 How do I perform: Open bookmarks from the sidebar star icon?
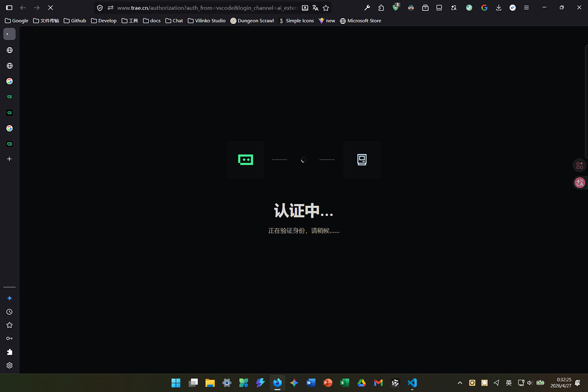click(x=10, y=325)
